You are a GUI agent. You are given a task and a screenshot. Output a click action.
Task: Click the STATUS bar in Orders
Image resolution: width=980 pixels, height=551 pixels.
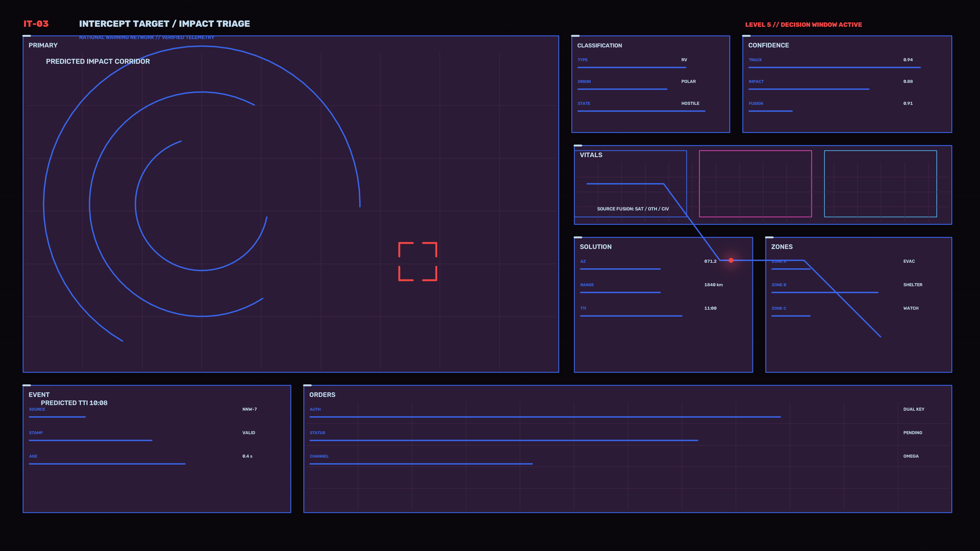pos(504,440)
